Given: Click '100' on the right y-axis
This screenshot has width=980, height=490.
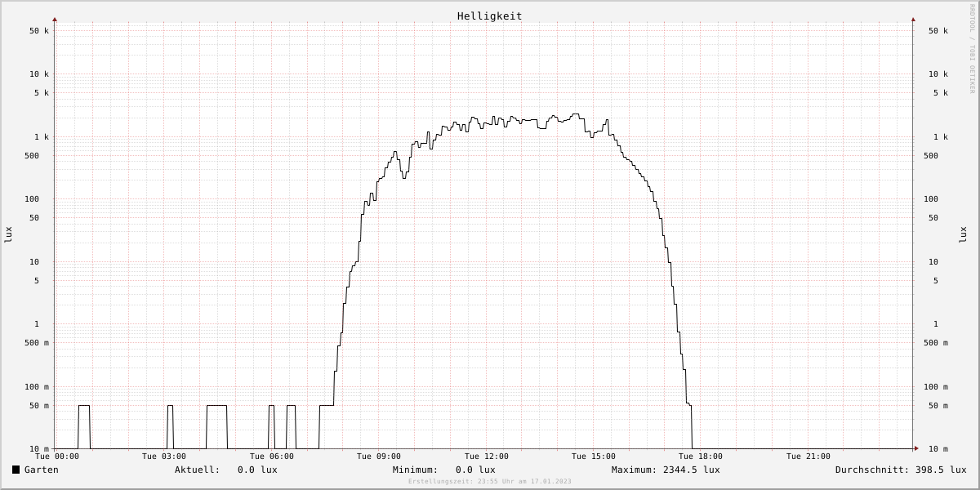Looking at the screenshot, I should tap(931, 199).
